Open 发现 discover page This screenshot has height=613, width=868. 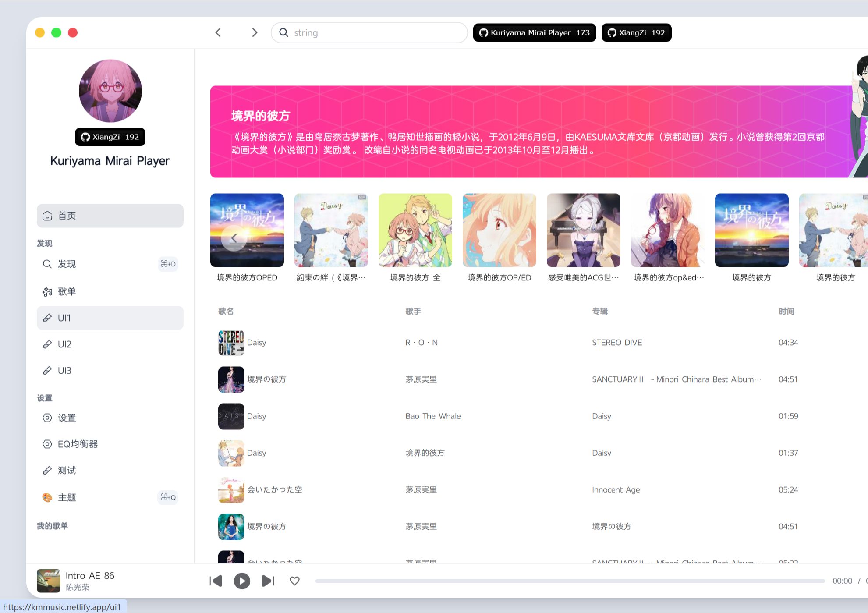pos(110,264)
